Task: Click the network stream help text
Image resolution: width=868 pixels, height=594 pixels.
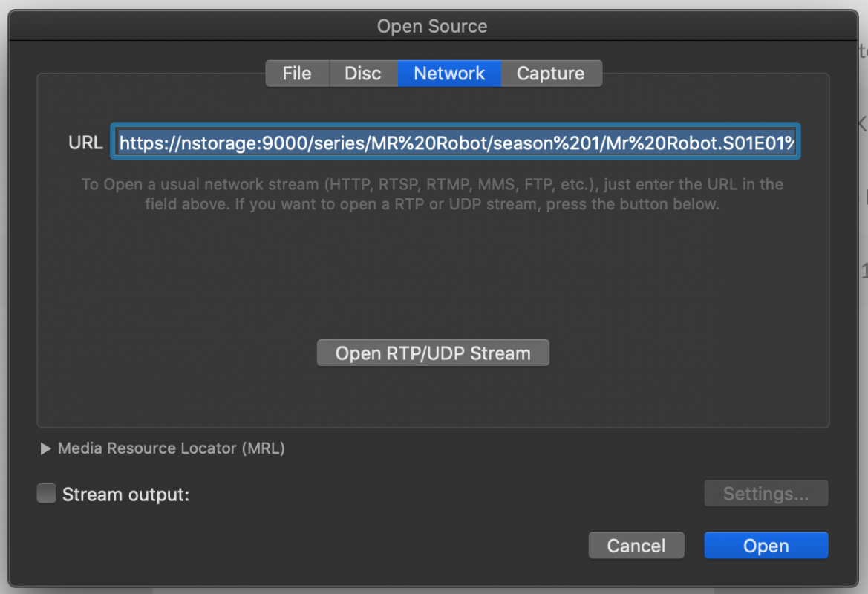Action: tap(432, 194)
